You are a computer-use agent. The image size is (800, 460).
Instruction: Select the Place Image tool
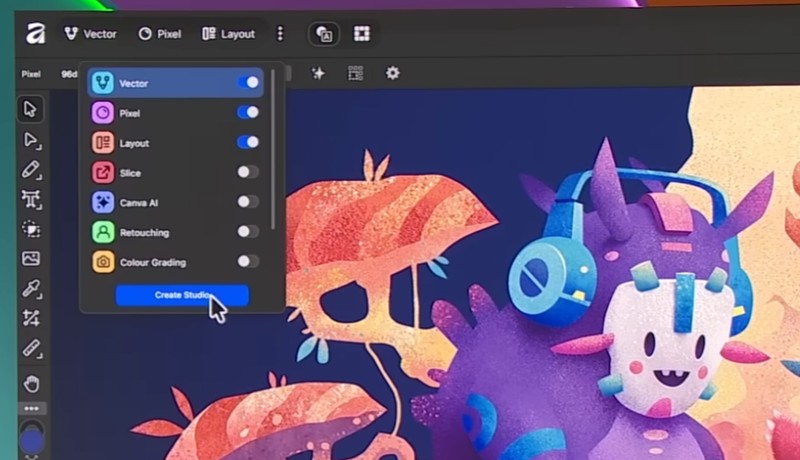point(31,259)
